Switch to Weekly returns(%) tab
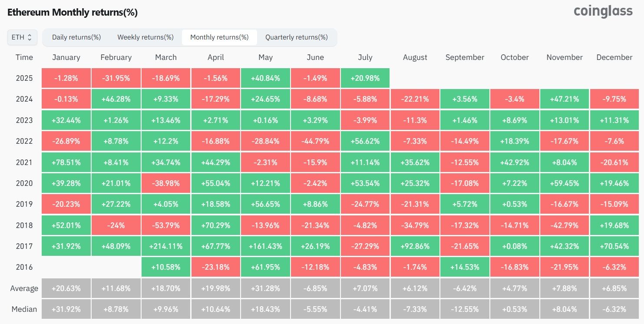Viewport: 644px width, 324px height. click(x=145, y=37)
